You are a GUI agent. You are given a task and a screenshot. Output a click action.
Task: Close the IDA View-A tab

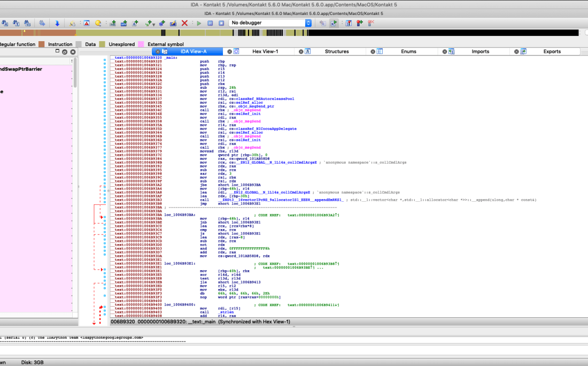click(x=157, y=51)
